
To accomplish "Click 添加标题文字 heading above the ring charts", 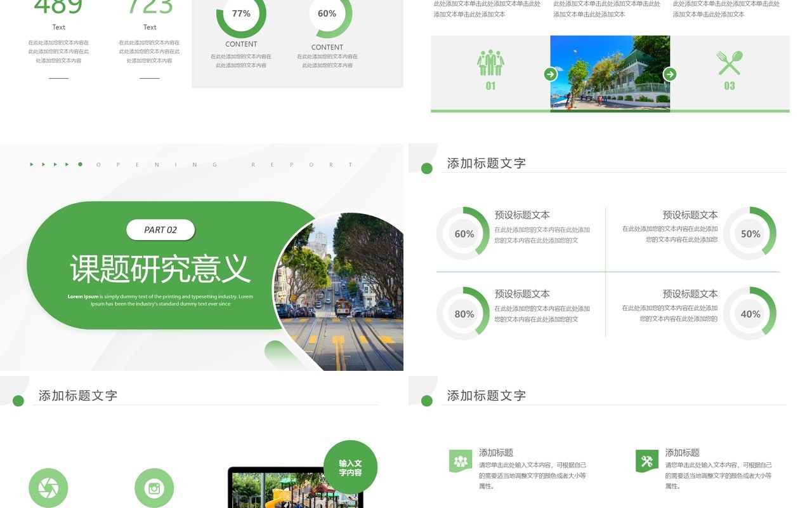I will (487, 163).
